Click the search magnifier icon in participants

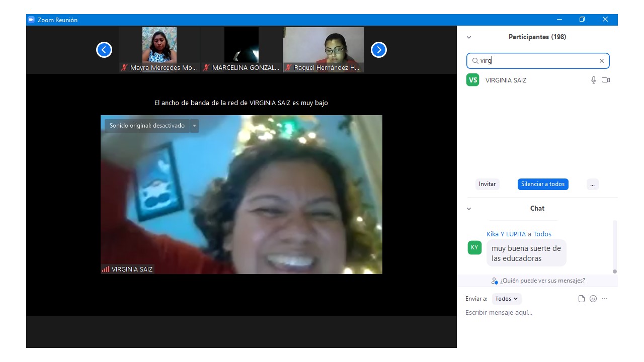[475, 61]
